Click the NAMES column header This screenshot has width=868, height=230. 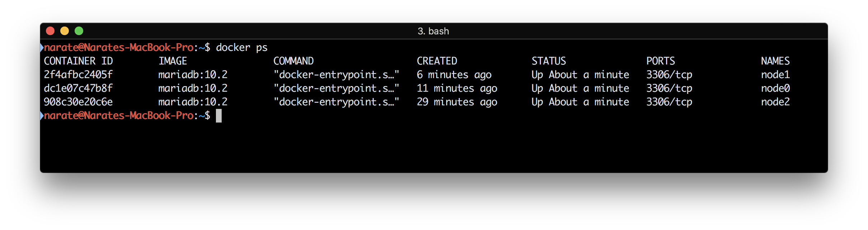coord(775,61)
